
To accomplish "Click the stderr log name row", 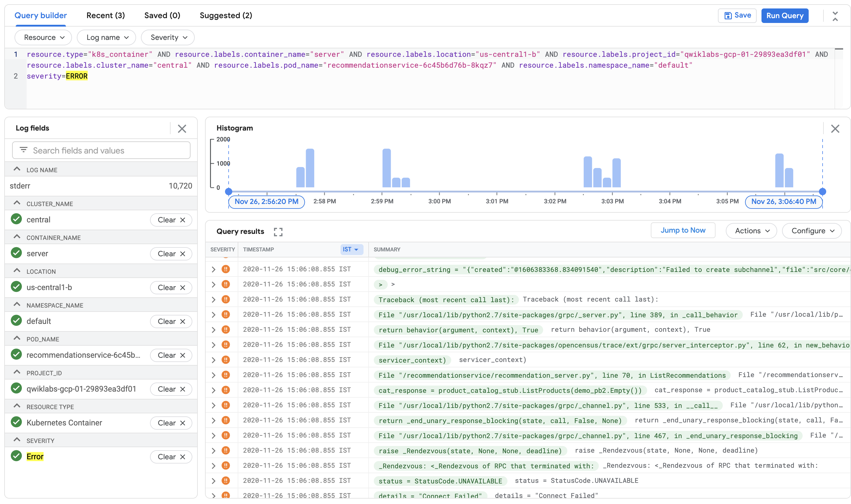I will tap(101, 186).
